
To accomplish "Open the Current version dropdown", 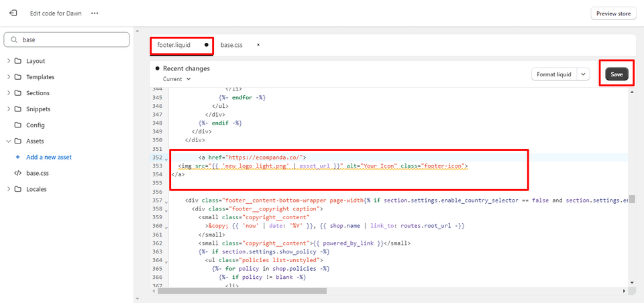I will (x=176, y=79).
